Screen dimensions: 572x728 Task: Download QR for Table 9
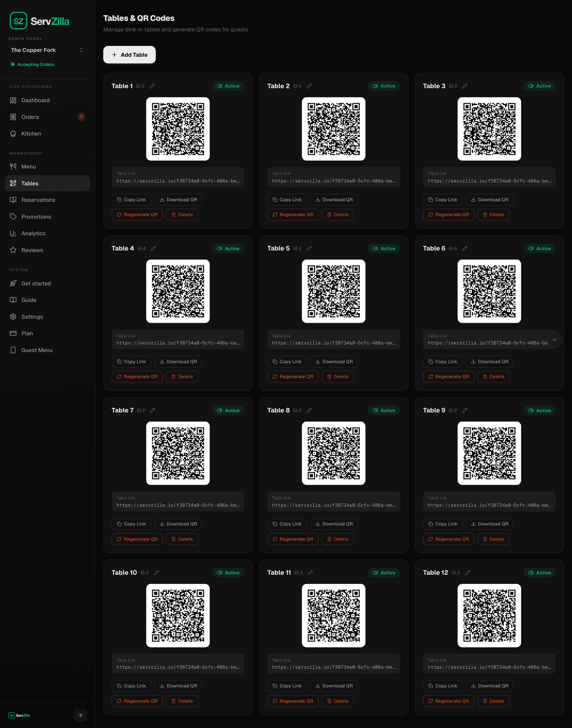[x=490, y=524]
